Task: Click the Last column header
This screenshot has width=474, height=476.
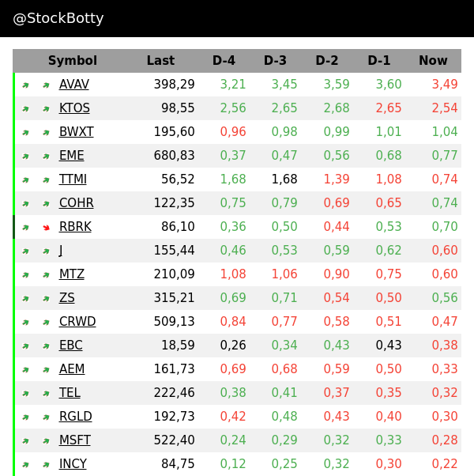Action: (160, 61)
